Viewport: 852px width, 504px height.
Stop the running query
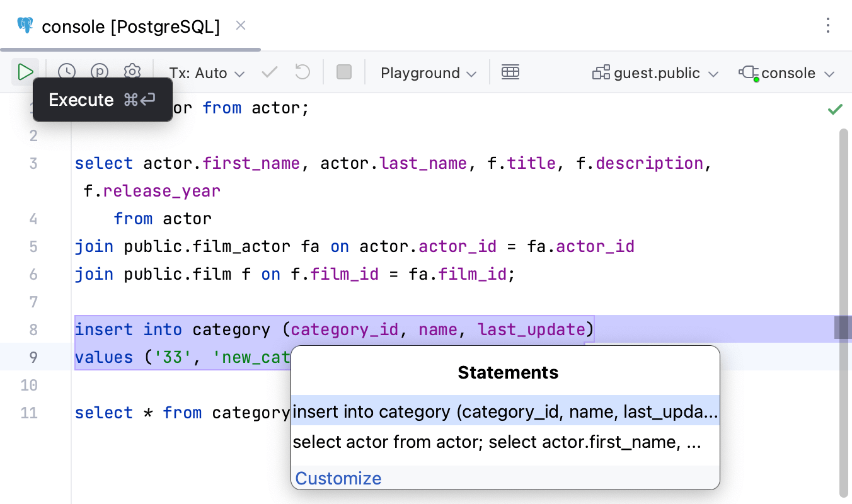coord(343,72)
